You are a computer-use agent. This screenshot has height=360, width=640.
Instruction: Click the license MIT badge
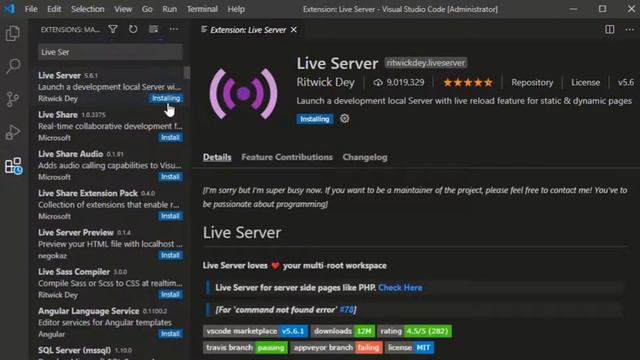click(409, 348)
